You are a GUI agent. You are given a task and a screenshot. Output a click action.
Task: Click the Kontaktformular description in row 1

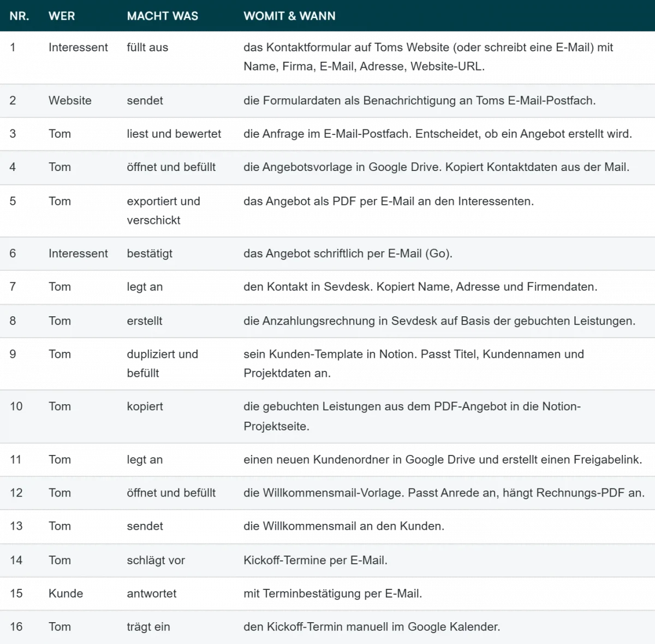coord(428,57)
